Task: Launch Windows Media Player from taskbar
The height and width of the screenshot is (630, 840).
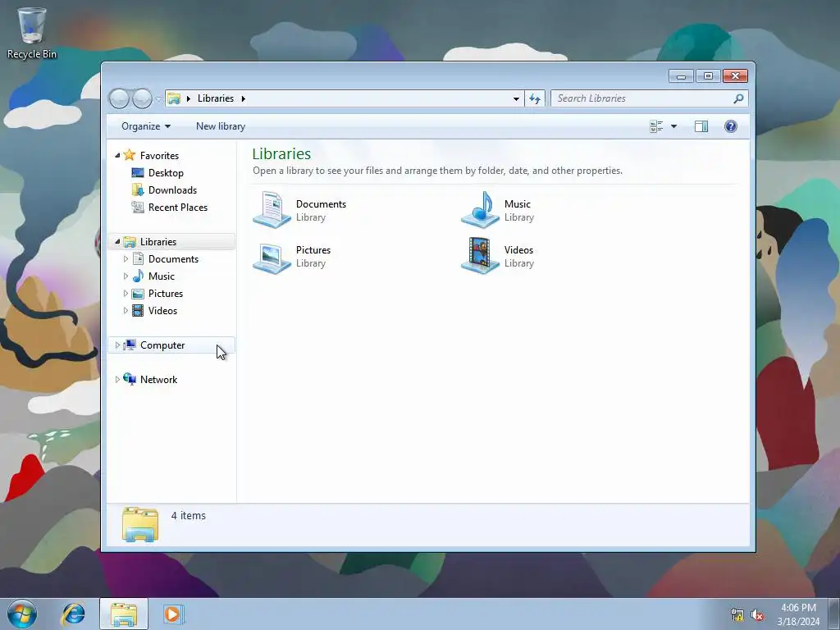Action: (x=173, y=614)
